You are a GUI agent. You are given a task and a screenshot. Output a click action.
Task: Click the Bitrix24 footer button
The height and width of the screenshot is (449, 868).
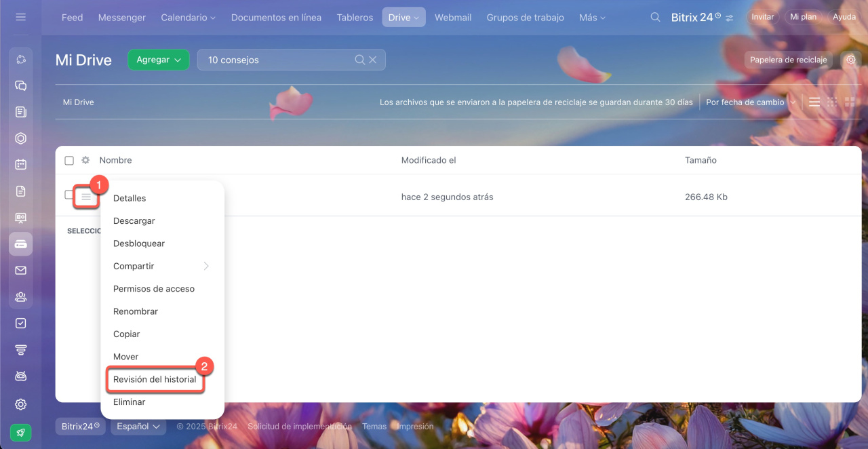pos(80,427)
